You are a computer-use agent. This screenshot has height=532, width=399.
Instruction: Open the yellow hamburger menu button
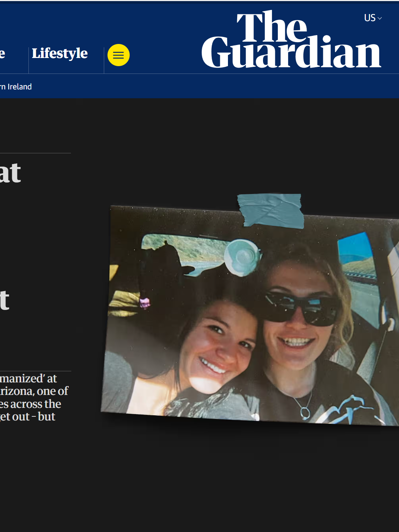coord(118,55)
